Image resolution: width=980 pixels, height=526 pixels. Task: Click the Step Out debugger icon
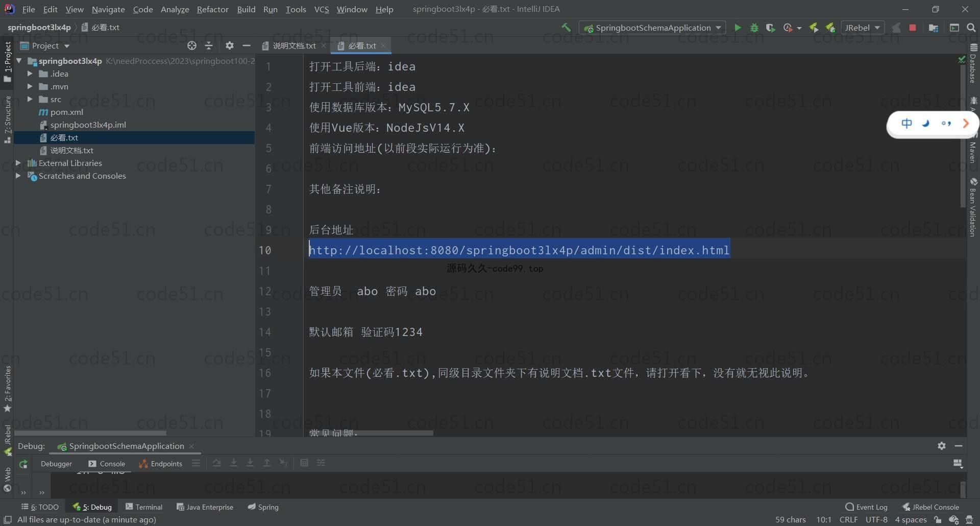click(266, 463)
